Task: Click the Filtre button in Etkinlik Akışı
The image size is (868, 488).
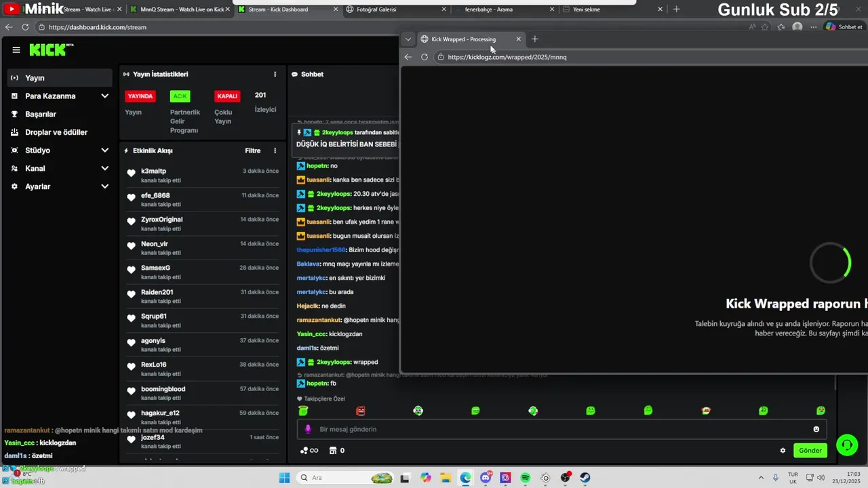Action: [x=253, y=150]
